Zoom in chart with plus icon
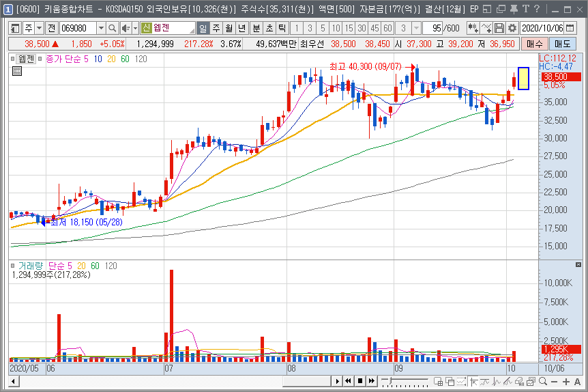This screenshot has width=588, height=392. point(566,382)
